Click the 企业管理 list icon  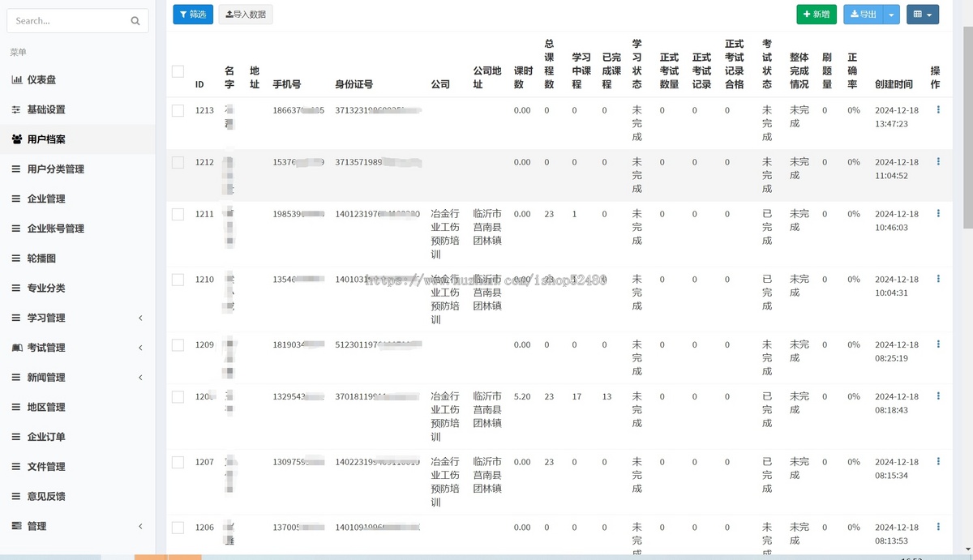coord(16,199)
